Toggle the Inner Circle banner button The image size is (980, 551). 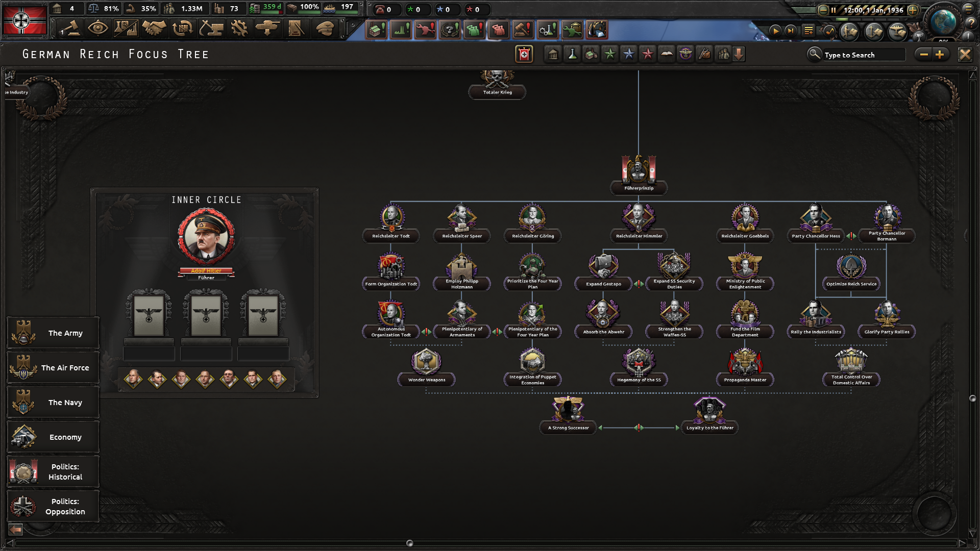pos(524,54)
